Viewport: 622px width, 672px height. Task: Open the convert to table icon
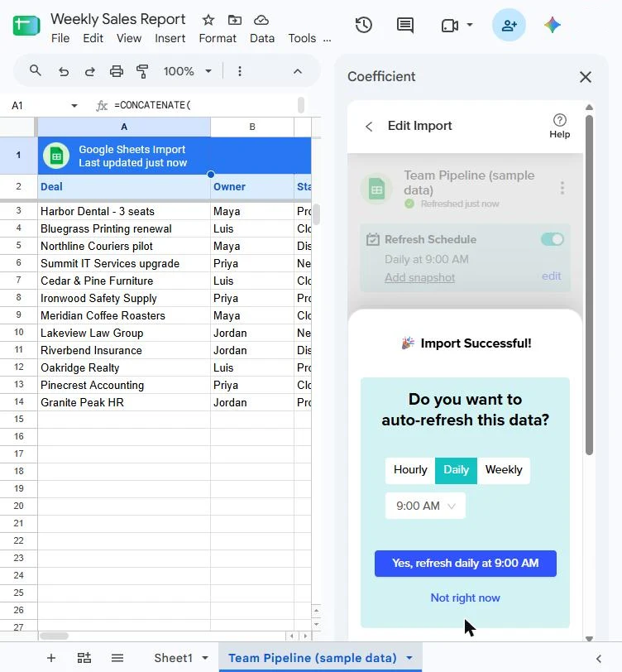[84, 658]
